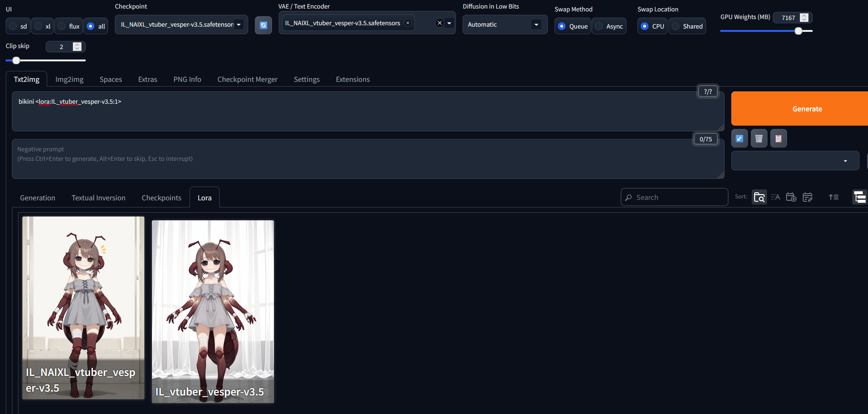Open the Extras tab
This screenshot has width=868, height=414.
pos(148,79)
